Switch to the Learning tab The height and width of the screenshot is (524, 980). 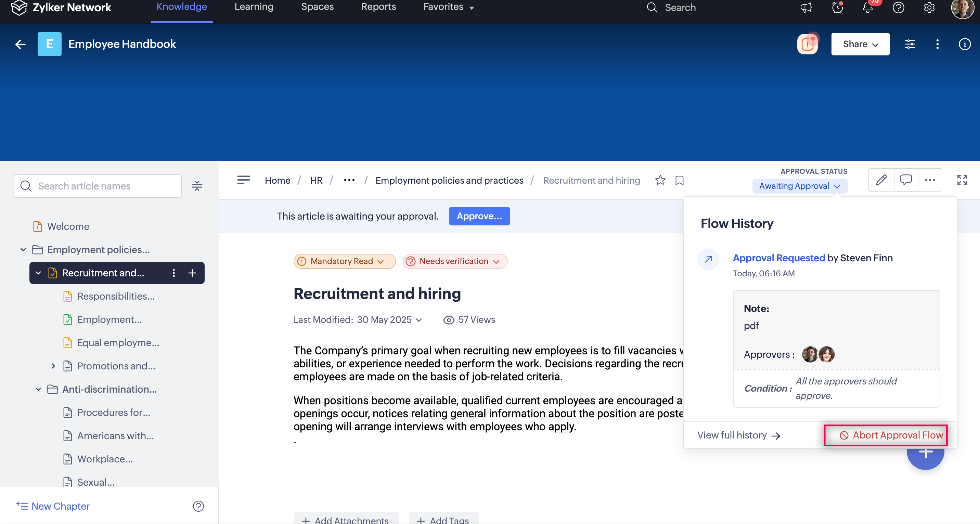coord(254,7)
